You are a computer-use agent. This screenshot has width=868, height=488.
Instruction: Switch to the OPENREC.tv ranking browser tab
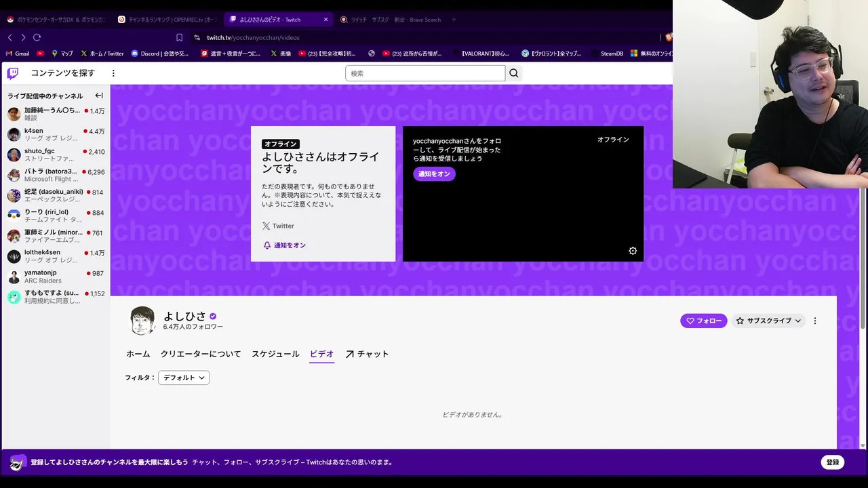pos(166,20)
